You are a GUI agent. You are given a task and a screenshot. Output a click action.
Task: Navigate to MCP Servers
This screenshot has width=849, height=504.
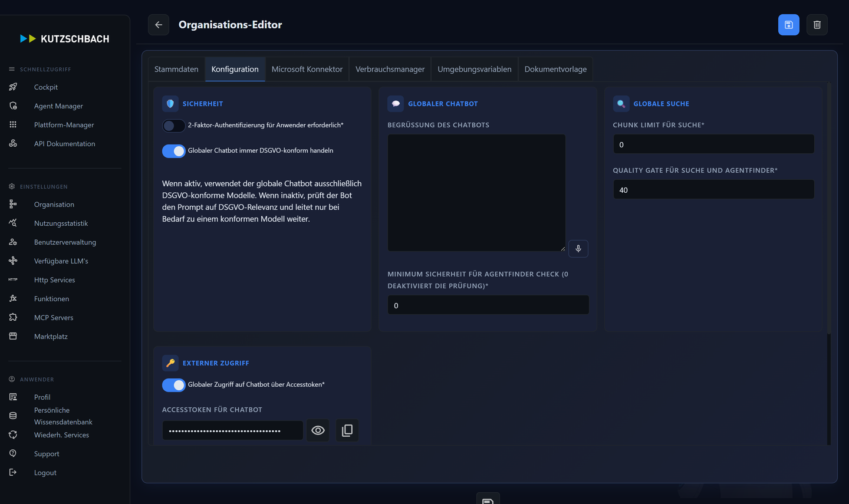54,318
